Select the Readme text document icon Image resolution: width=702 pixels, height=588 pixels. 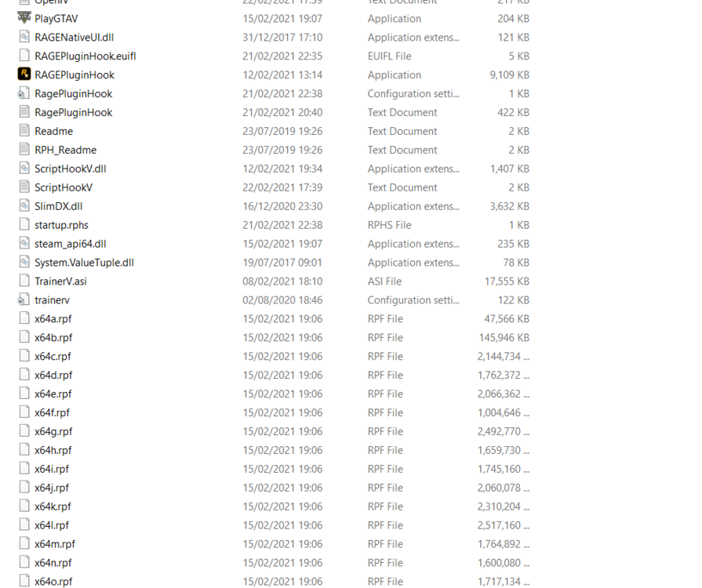(x=24, y=131)
